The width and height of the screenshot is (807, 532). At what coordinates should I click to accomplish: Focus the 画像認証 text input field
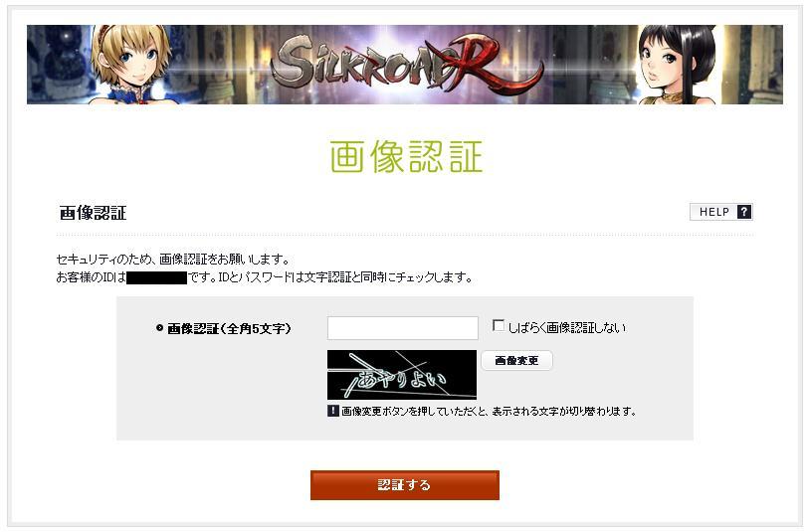[x=402, y=328]
